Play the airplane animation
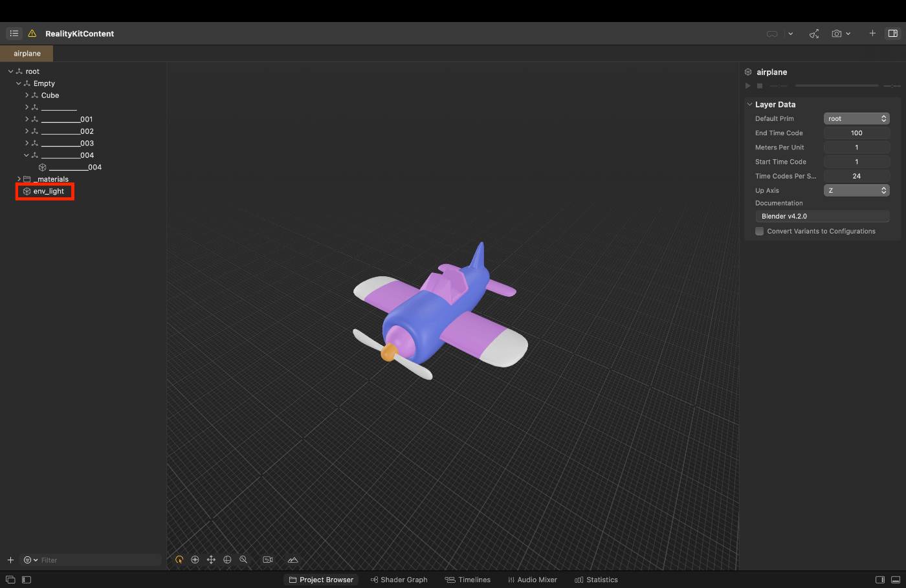906x588 pixels. 748,85
